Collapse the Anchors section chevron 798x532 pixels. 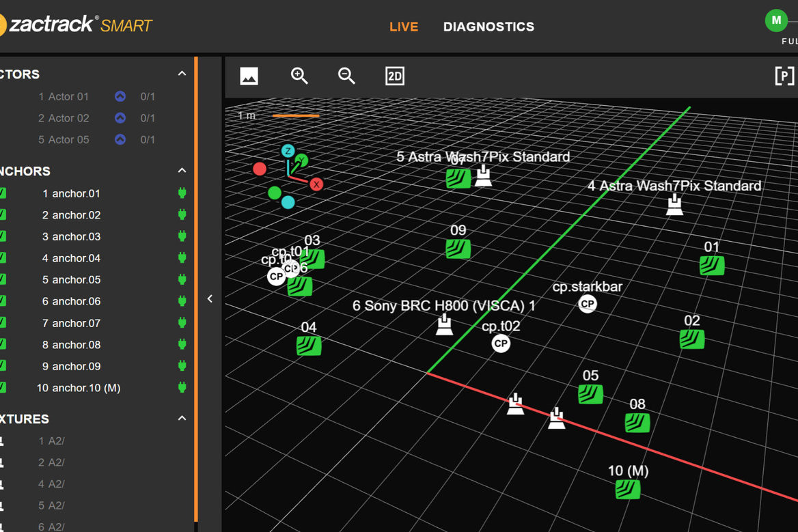182,171
